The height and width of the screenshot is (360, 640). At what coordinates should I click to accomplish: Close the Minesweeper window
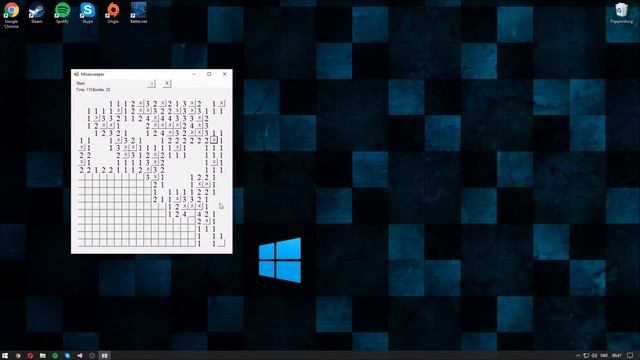[224, 74]
